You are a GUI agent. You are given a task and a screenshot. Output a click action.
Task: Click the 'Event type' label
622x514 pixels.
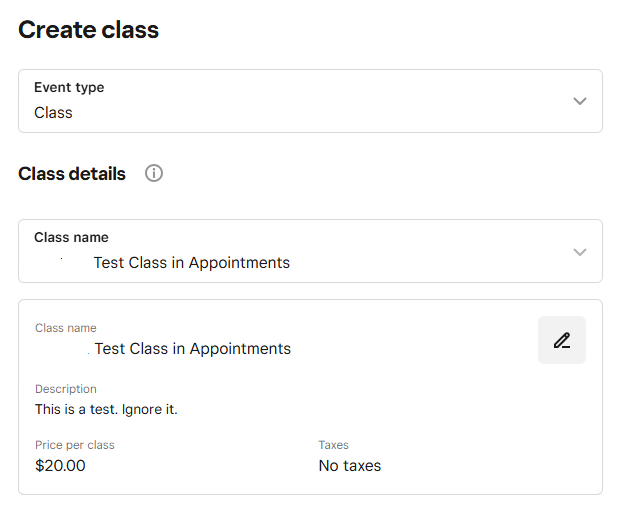pyautogui.click(x=69, y=87)
